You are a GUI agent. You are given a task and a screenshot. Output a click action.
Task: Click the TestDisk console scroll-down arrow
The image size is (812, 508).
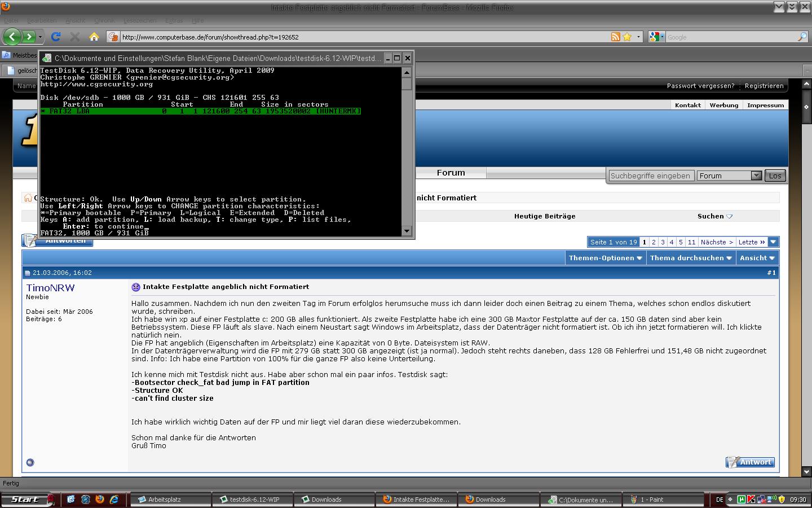point(407,231)
